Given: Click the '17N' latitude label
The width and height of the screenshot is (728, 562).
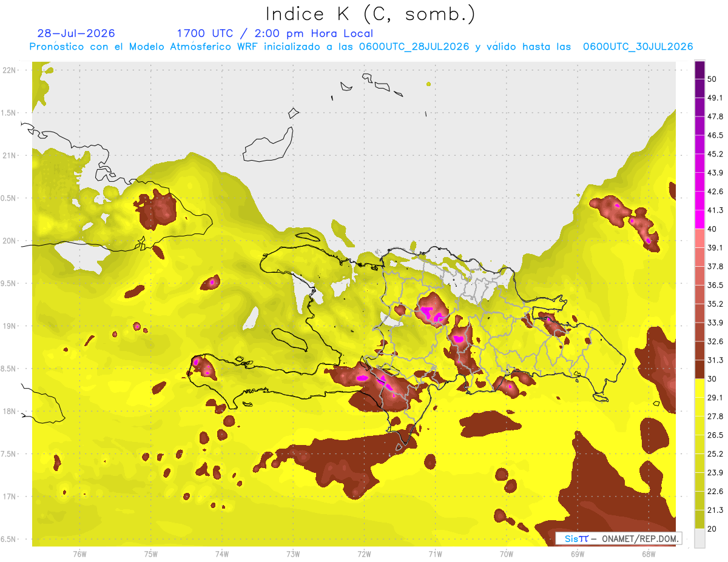Looking at the screenshot, I should pyautogui.click(x=10, y=497).
